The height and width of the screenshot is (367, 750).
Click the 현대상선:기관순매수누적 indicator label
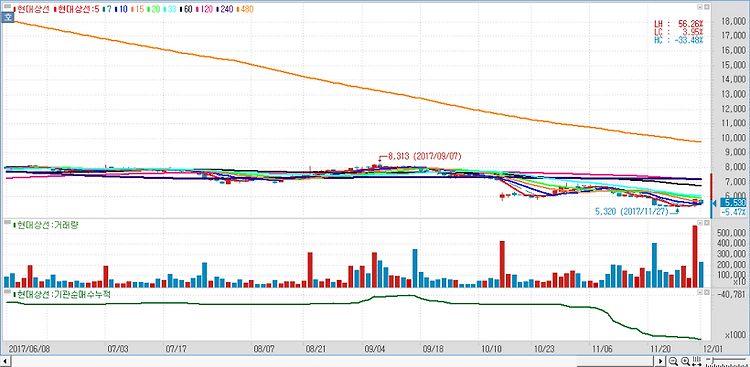tap(62, 294)
